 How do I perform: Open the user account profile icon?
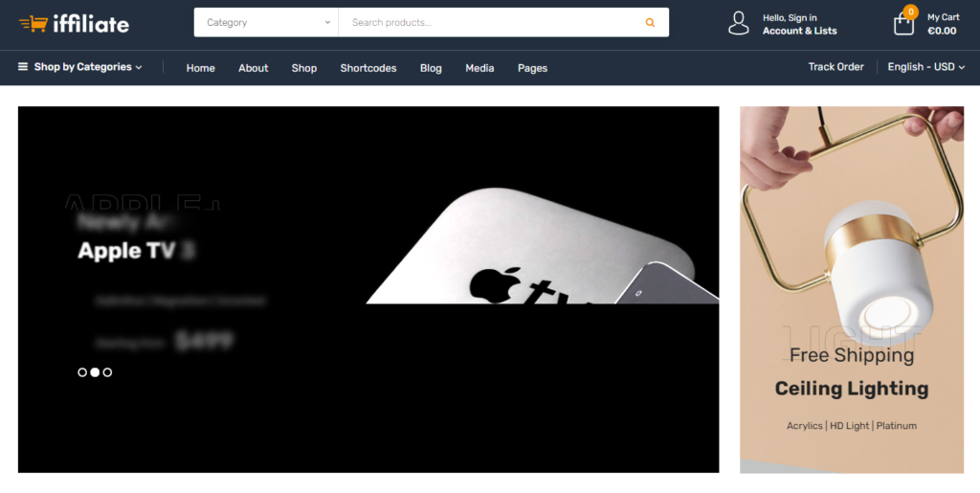click(x=738, y=23)
